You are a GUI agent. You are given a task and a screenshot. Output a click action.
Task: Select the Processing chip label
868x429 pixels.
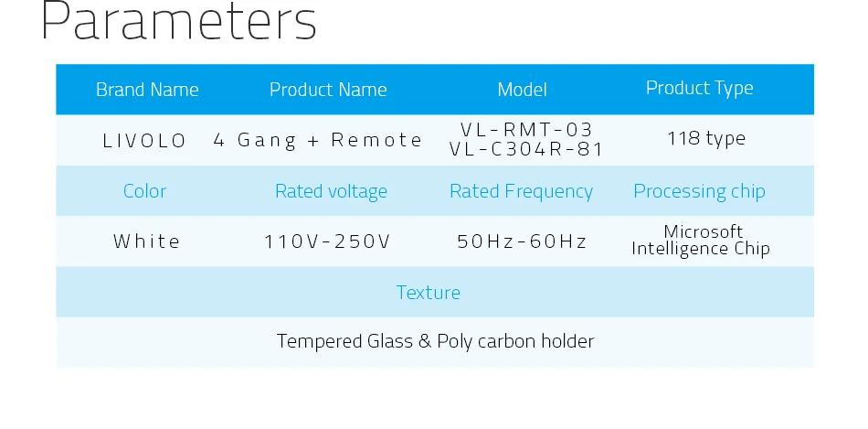pyautogui.click(x=700, y=191)
